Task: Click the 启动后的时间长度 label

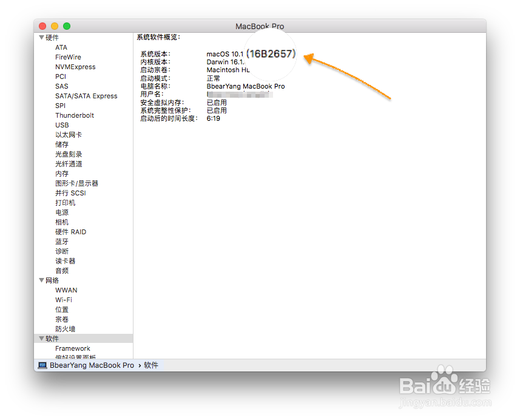Action: 169,118
